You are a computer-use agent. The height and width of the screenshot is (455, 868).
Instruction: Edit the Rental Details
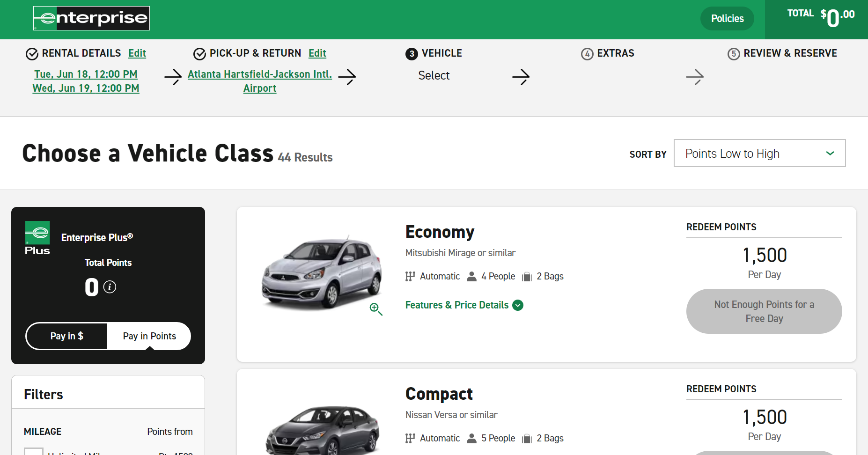pos(137,53)
